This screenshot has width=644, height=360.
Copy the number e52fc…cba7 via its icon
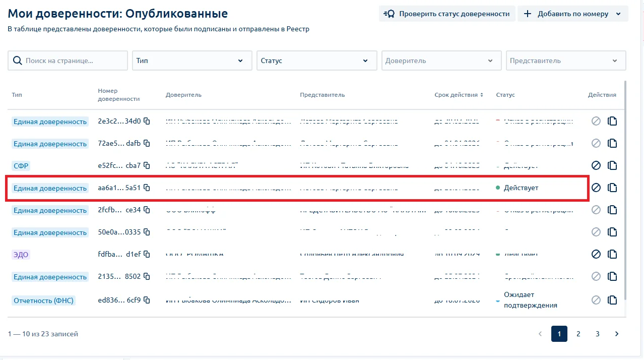coord(147,165)
